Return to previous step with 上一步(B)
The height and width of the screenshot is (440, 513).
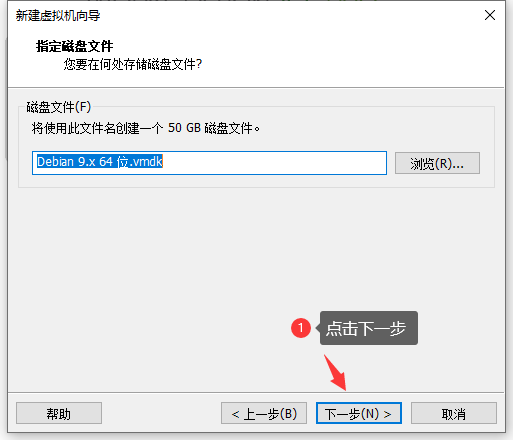click(264, 413)
